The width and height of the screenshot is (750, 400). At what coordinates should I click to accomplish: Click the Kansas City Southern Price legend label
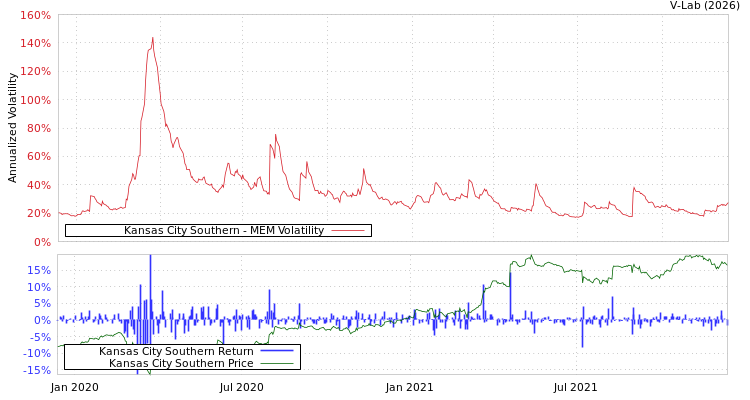(181, 363)
